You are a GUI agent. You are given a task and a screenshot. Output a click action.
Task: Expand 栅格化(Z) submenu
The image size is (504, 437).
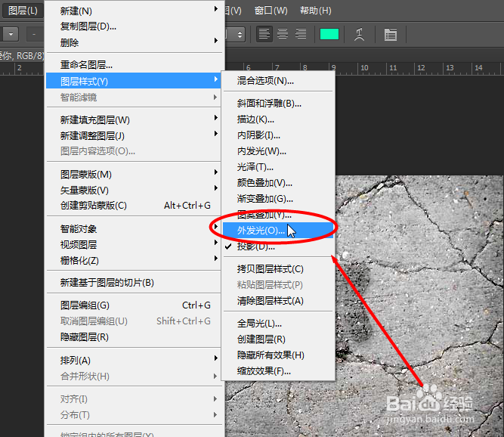point(134,261)
